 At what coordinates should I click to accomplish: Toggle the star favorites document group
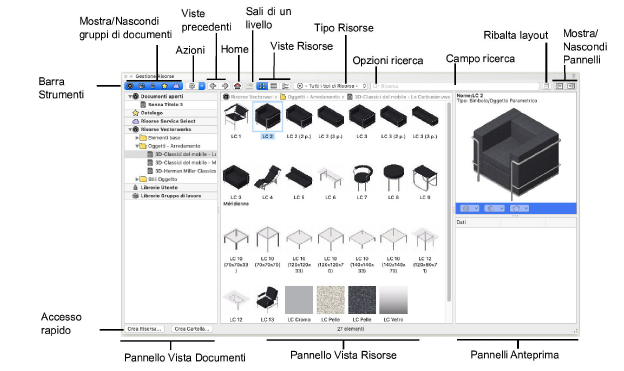point(164,86)
